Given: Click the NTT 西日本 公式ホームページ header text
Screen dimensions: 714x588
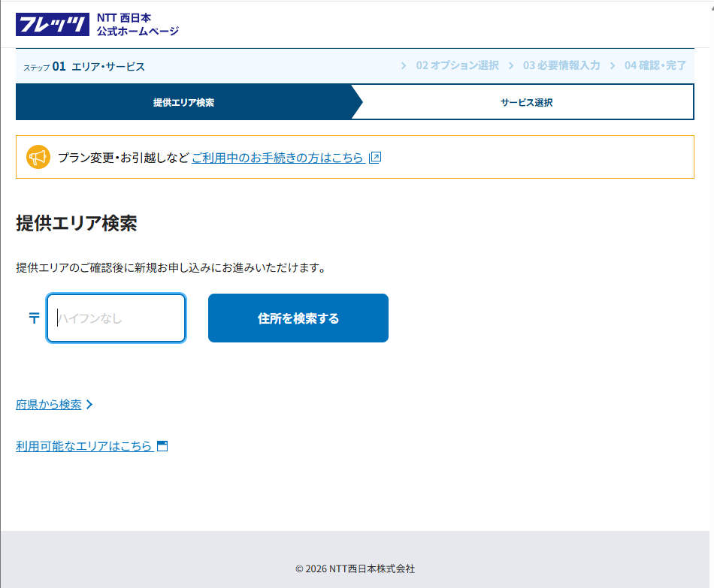Looking at the screenshot, I should (138, 24).
